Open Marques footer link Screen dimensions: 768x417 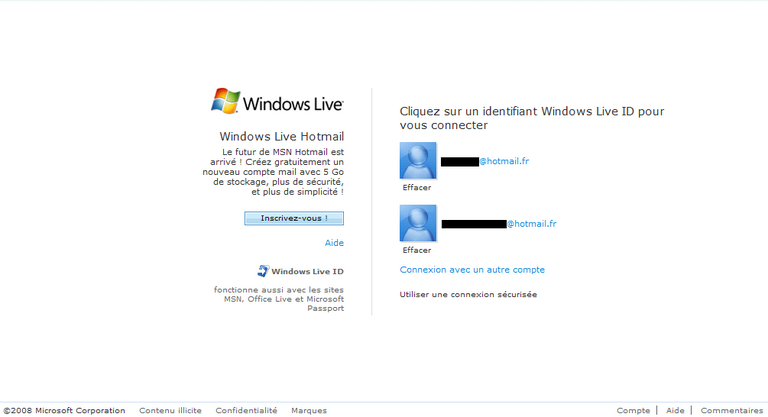click(309, 411)
